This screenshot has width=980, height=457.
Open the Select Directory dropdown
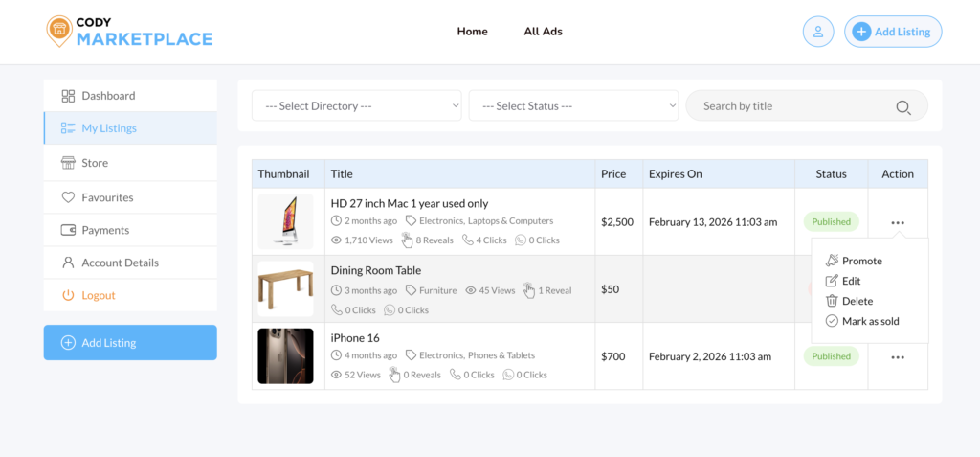coord(356,106)
